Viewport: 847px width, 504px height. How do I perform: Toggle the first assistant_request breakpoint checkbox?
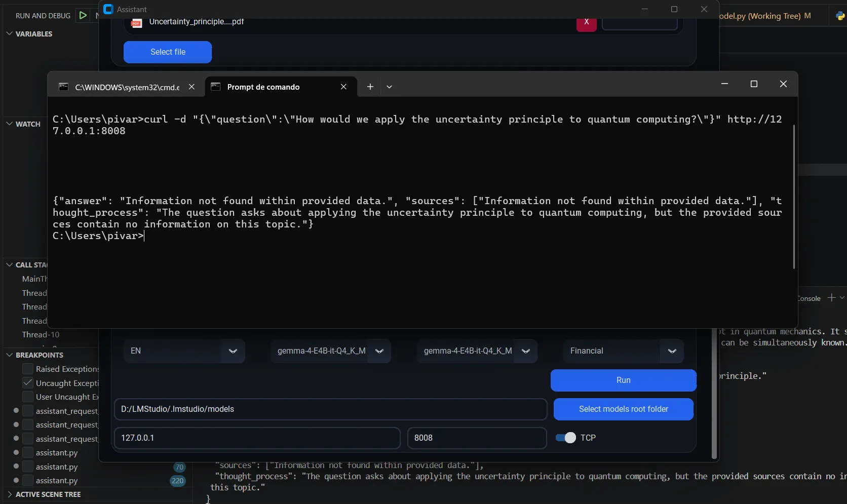tap(28, 411)
